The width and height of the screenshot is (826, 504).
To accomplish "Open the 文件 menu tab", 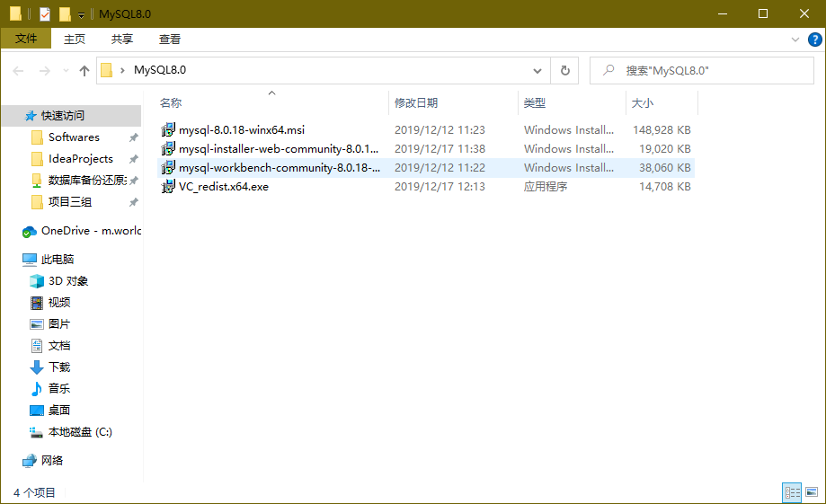I will pos(26,39).
